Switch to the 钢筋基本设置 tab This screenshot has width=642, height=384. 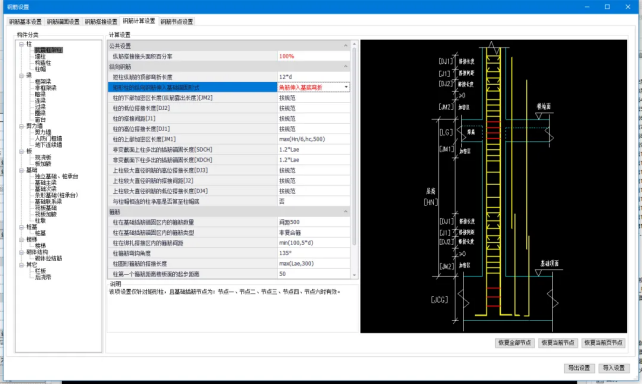[x=25, y=22]
